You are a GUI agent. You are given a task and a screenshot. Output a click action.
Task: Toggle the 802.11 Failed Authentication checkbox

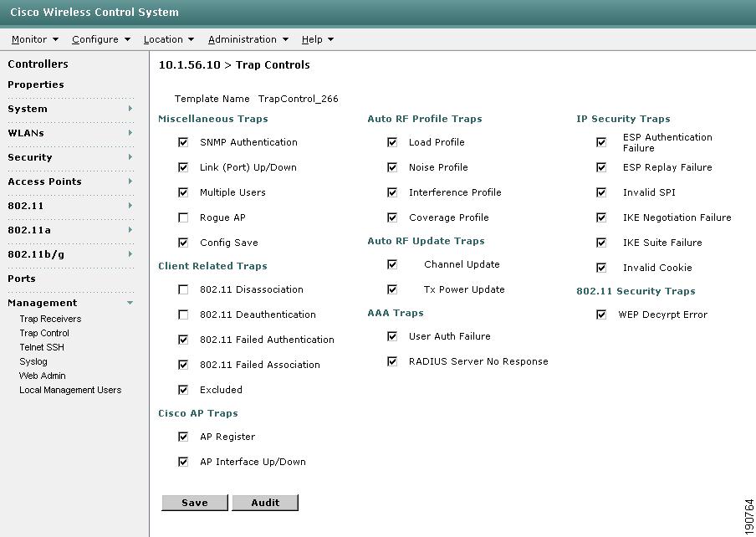coord(183,340)
